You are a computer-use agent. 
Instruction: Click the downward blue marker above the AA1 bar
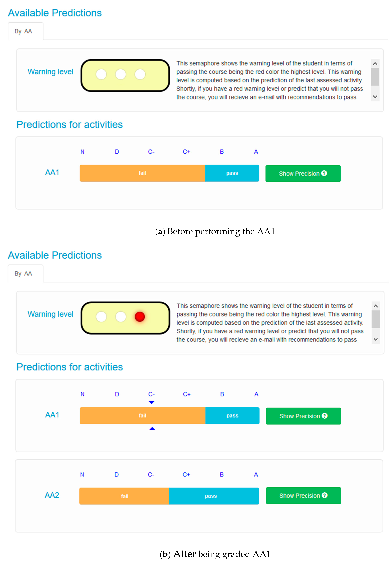point(152,402)
